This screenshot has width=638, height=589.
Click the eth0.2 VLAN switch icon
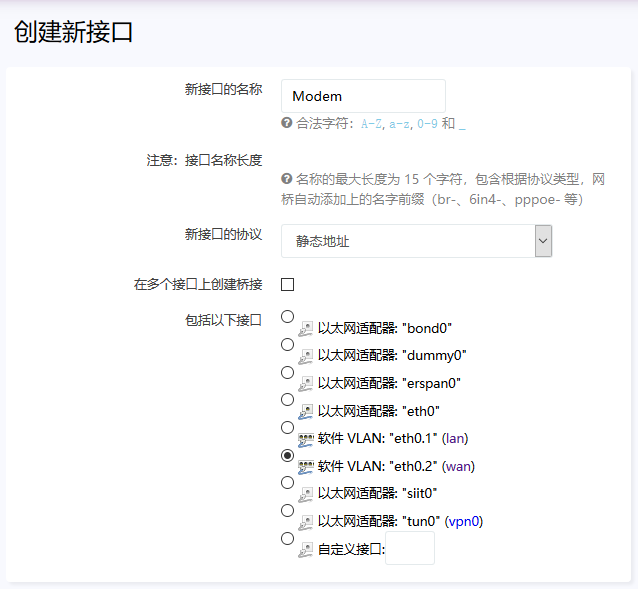coord(306,467)
